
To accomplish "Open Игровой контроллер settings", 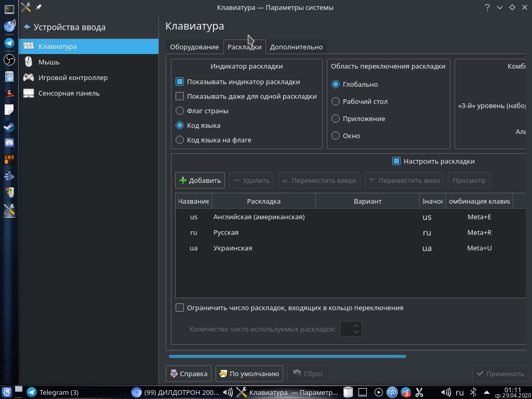I will click(73, 77).
